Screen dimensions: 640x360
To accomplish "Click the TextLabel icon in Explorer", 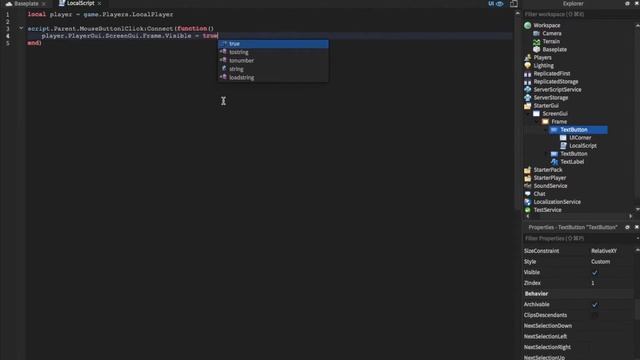I will [554, 162].
